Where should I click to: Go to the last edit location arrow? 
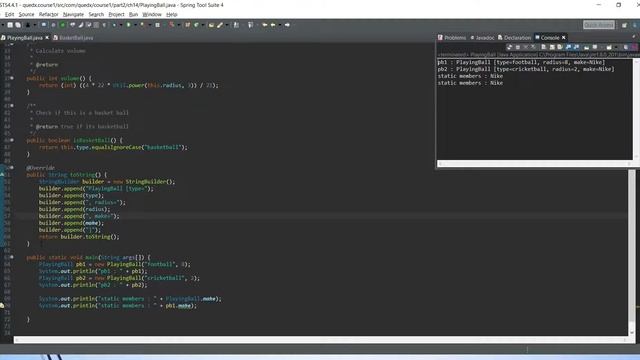pos(264,25)
